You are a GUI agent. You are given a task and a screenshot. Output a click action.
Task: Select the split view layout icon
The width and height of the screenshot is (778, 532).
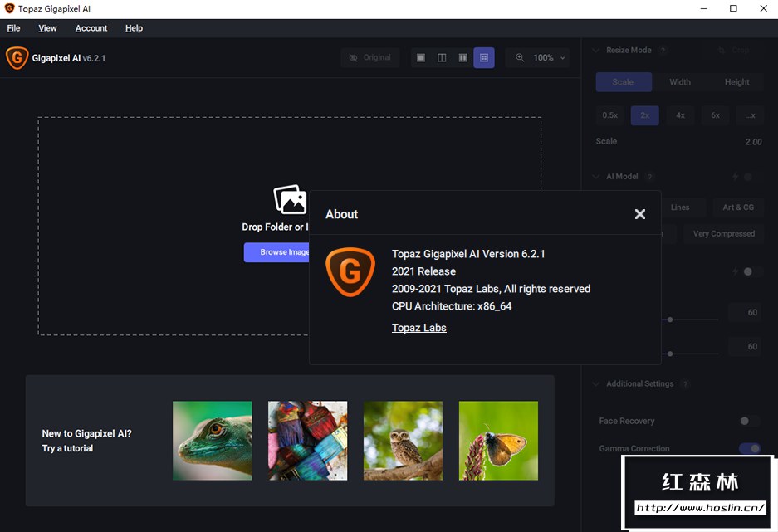[442, 58]
